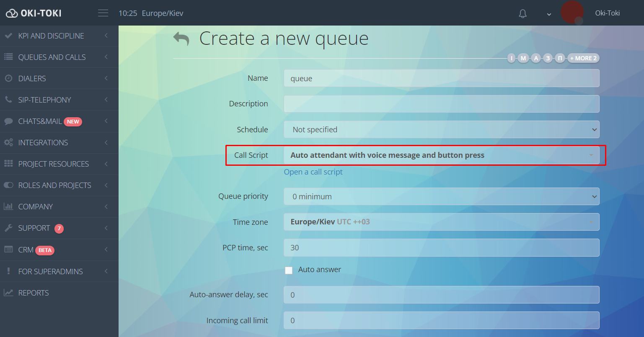
Task: Click the PCP time input field
Action: coord(441,248)
